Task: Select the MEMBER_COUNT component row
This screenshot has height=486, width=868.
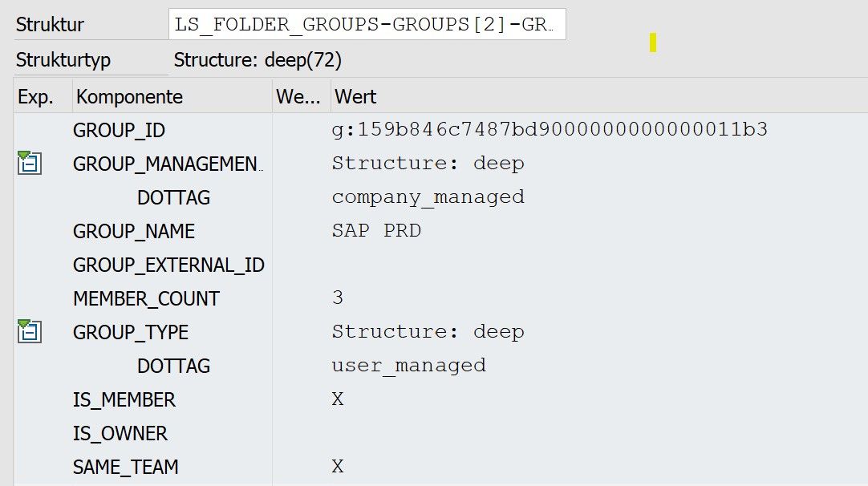Action: pos(145,298)
